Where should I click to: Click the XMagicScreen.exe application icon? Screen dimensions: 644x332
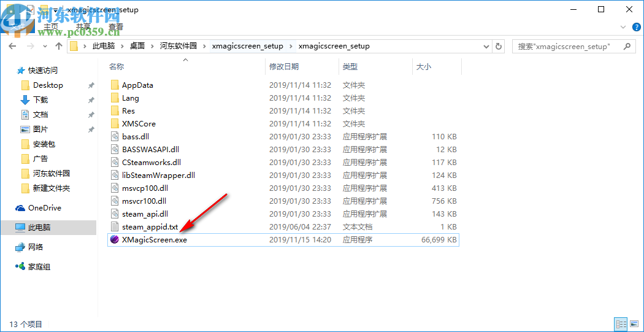pos(115,239)
